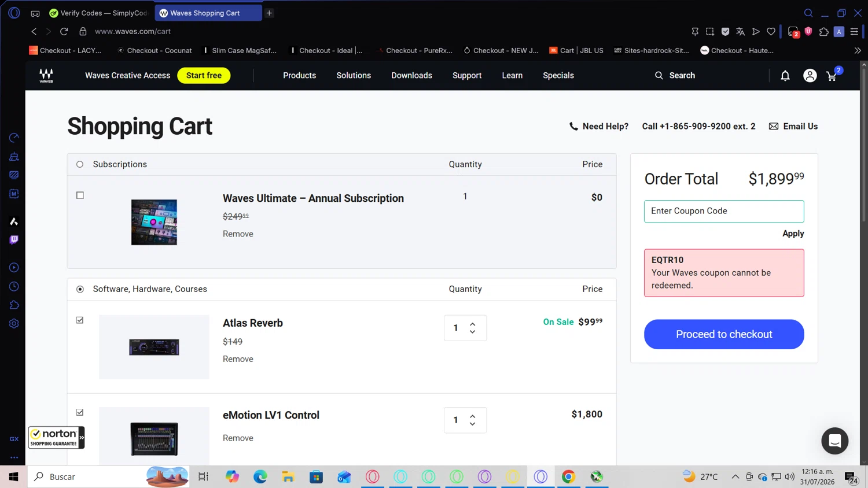Decrease eMotion LV1 Control quantity
The image size is (868, 488).
coord(472,424)
